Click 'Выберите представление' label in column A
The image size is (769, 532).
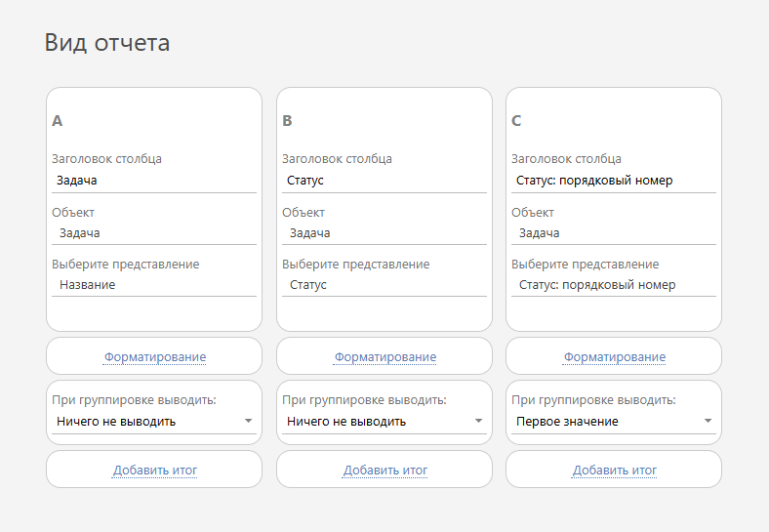coord(126,264)
